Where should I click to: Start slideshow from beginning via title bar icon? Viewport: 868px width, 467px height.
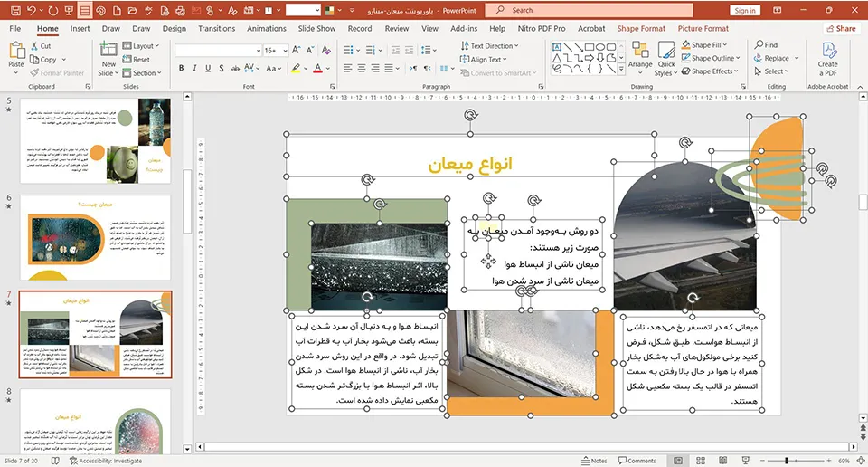point(69,11)
